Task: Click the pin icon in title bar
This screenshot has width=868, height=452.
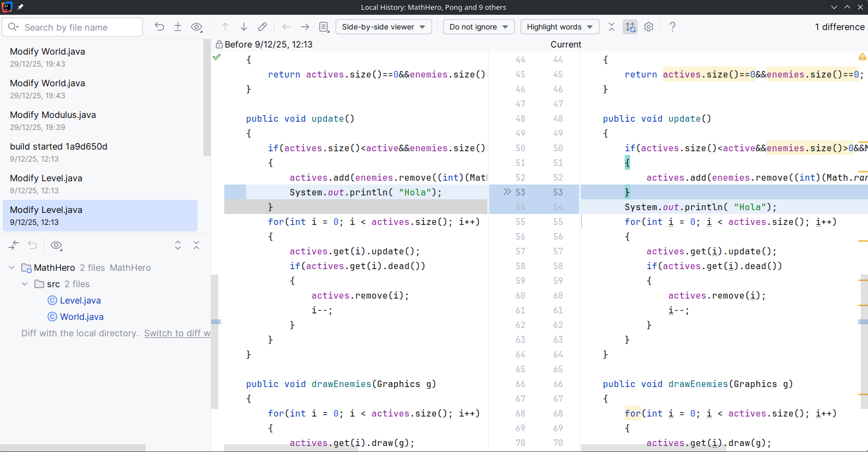Action: pyautogui.click(x=20, y=7)
